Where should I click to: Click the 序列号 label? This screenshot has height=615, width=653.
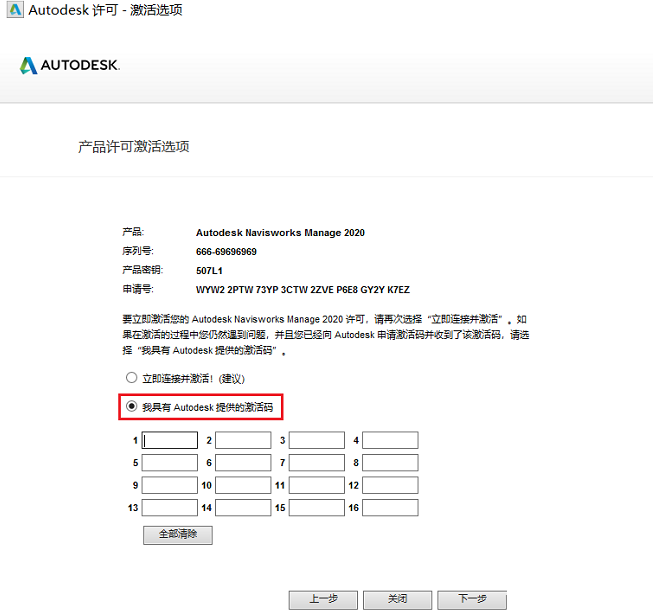(x=138, y=251)
